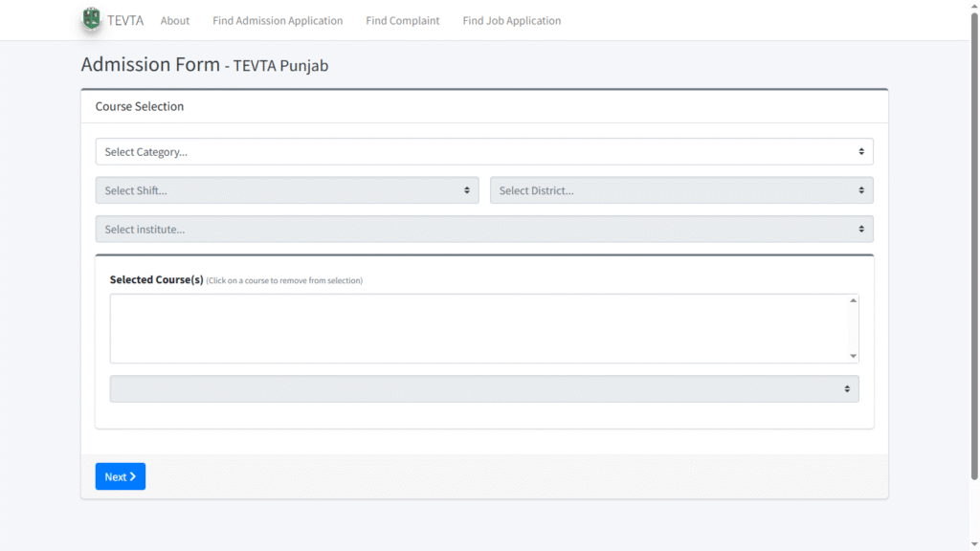Screen dimensions: 980x551
Task: Click the down arrow of the Selected Course(s) scrollbar
Action: click(853, 356)
